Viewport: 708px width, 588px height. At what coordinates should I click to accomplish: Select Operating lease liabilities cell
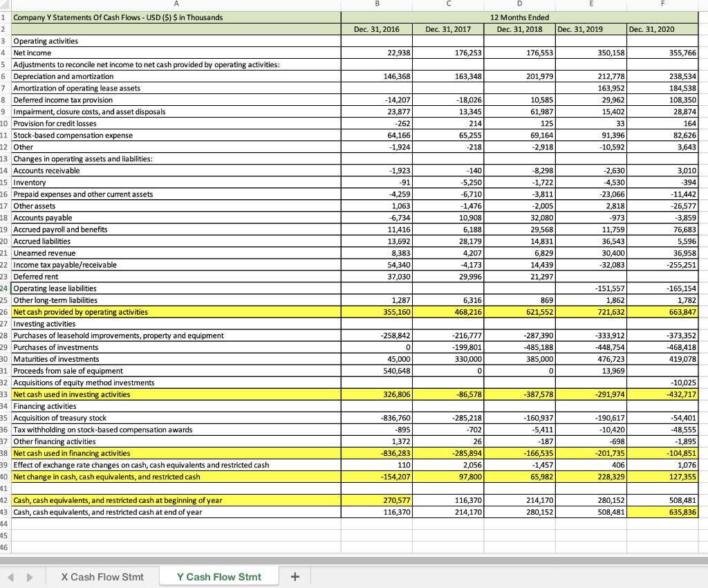click(176, 288)
